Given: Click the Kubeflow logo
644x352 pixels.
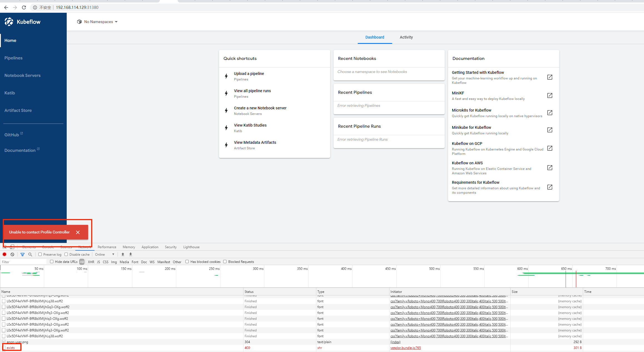Looking at the screenshot, I should [9, 22].
